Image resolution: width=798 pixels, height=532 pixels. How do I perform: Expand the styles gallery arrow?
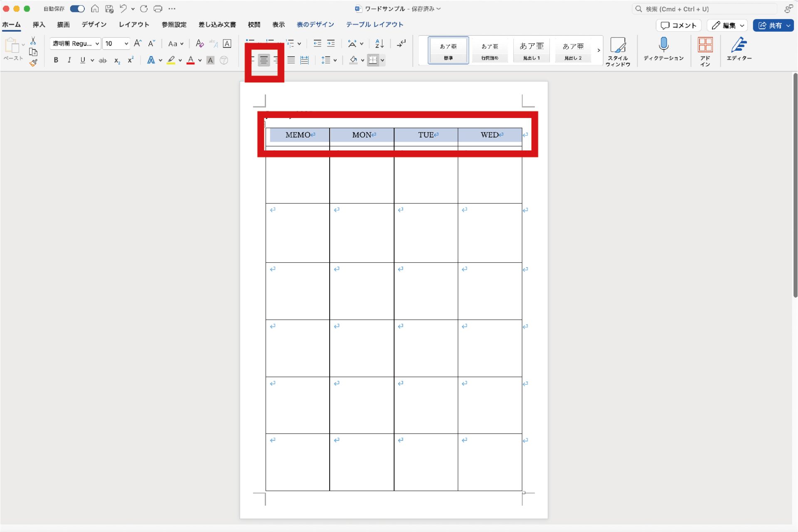598,50
